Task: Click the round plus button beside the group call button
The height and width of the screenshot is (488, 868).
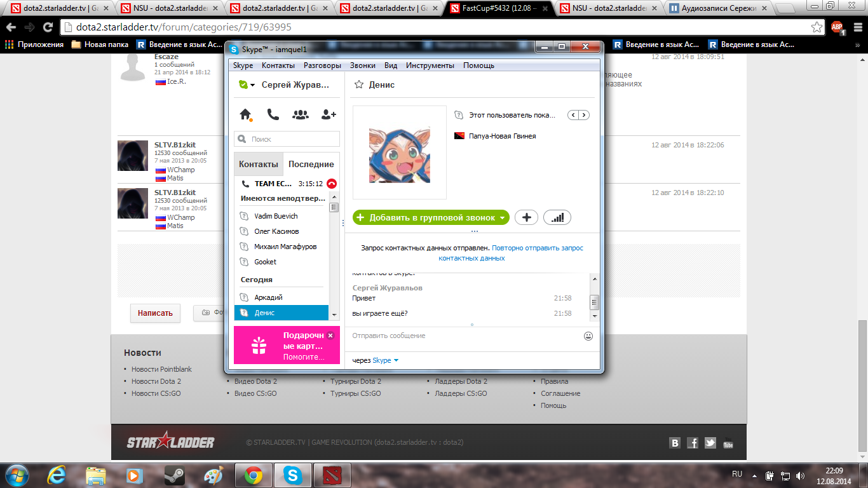Action: [x=526, y=217]
